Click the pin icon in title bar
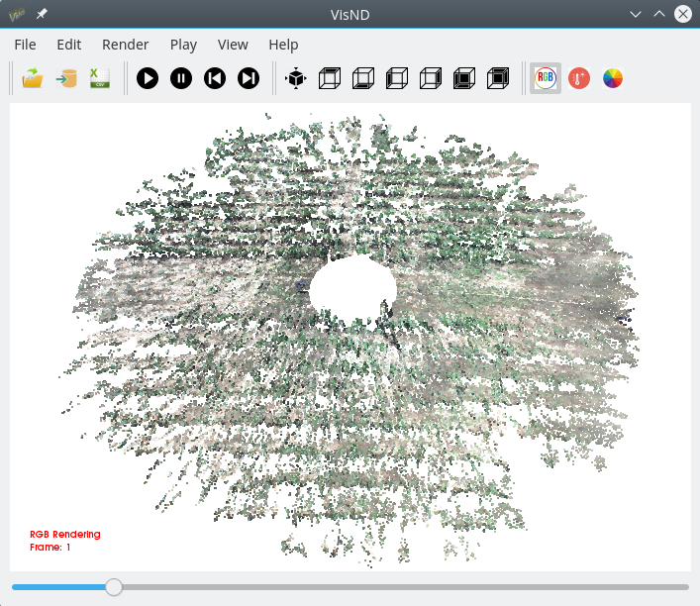700x606 pixels. [42, 15]
